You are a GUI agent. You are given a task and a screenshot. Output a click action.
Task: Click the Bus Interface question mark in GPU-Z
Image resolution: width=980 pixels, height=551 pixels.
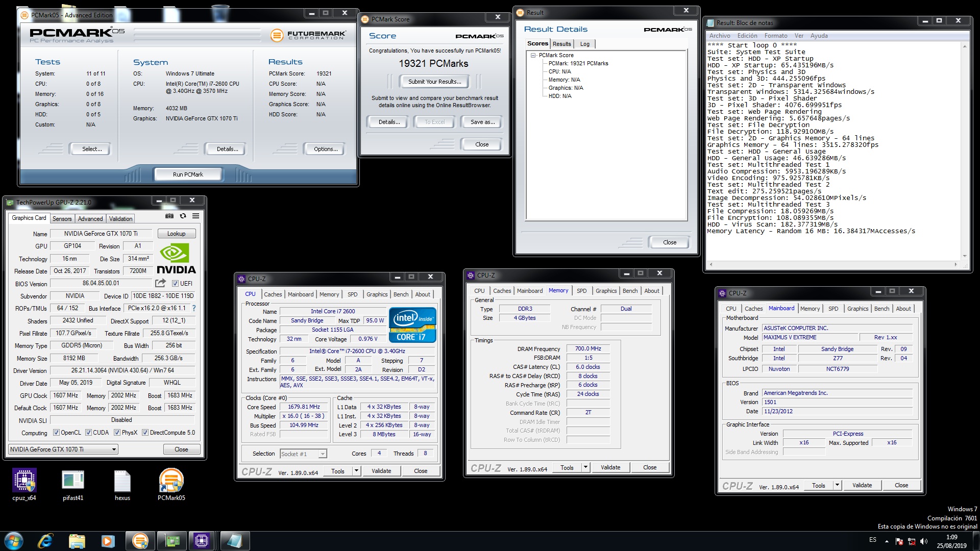194,308
